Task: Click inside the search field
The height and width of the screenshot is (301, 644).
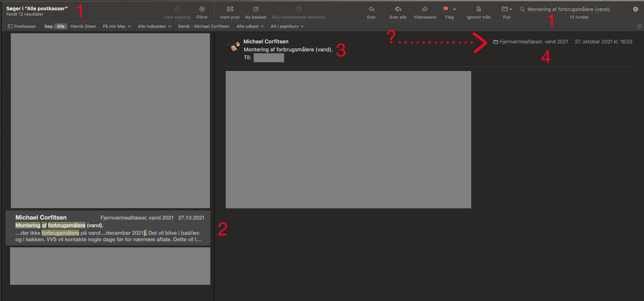Action: click(575, 9)
